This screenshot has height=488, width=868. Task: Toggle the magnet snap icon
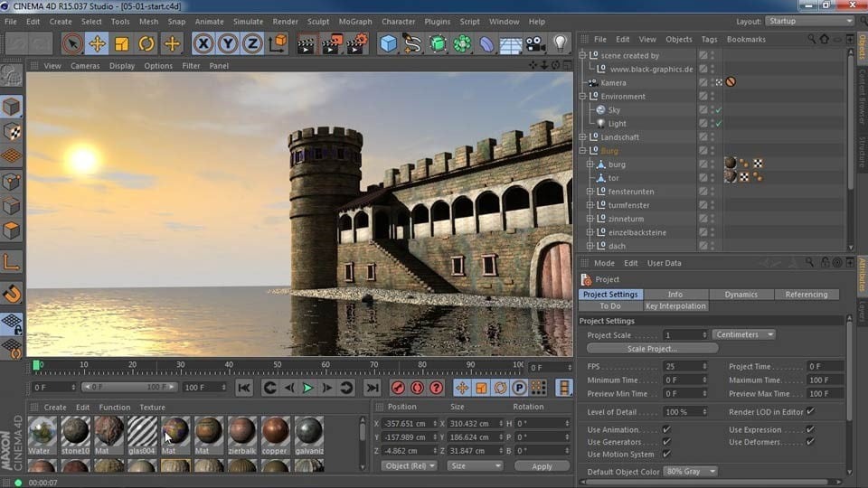point(11,294)
